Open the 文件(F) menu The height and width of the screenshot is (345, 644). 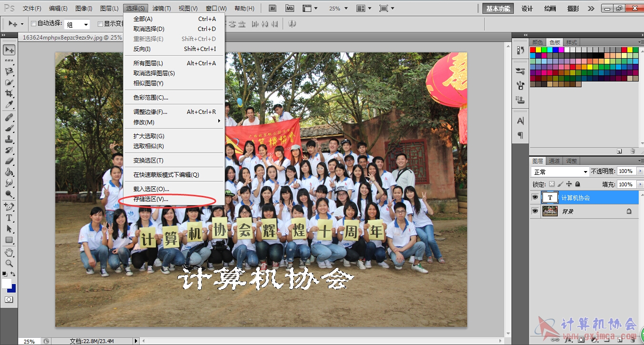click(x=32, y=9)
